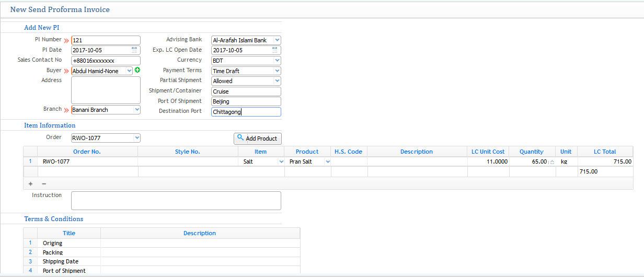Click the Origing description cell

pyautogui.click(x=200, y=243)
